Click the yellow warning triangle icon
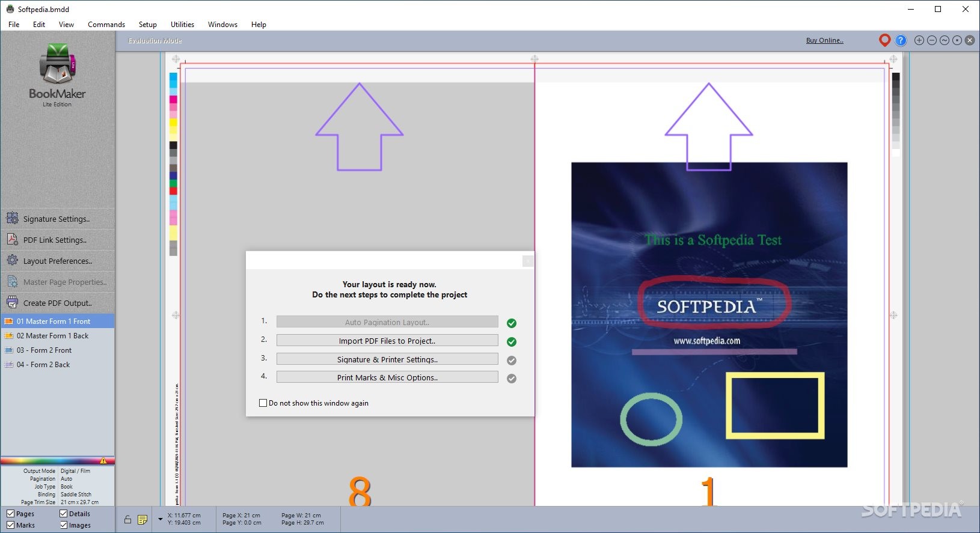The width and height of the screenshot is (980, 533). pyautogui.click(x=103, y=461)
